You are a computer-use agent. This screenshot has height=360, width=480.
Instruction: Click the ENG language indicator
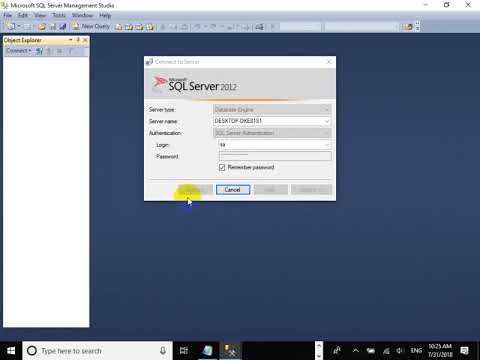tap(416, 351)
